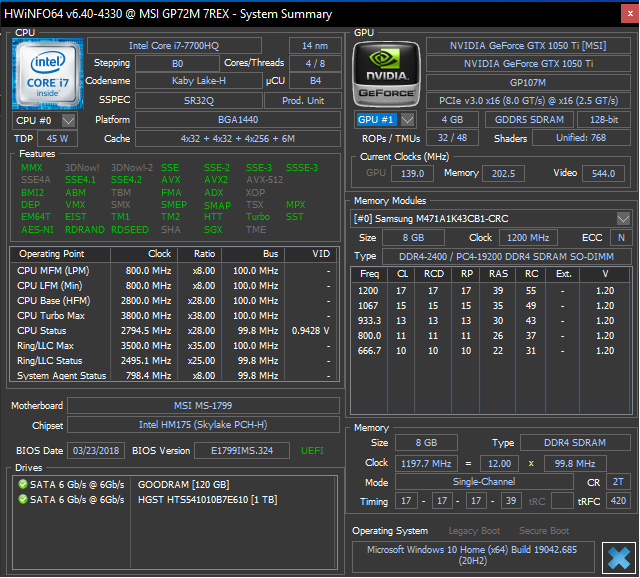This screenshot has width=640, height=578.
Task: Click the 666.7 frequency timing row
Action: click(491, 351)
